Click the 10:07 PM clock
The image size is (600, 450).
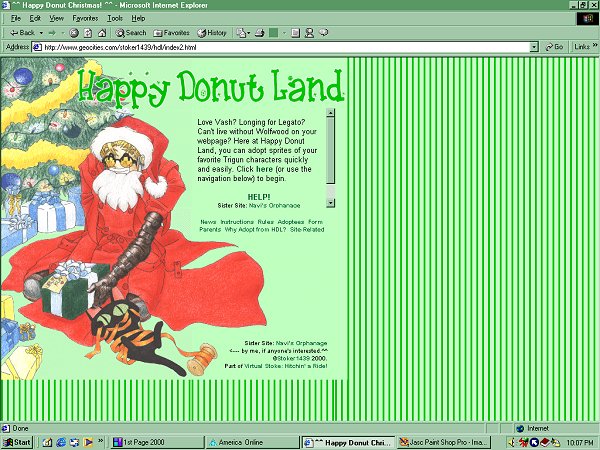pos(580,443)
